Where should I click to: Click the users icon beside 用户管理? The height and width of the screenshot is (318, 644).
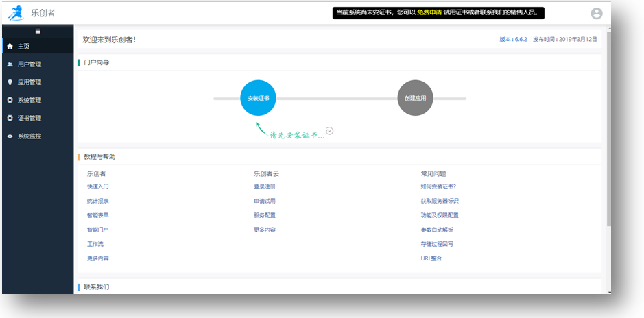pos(10,64)
